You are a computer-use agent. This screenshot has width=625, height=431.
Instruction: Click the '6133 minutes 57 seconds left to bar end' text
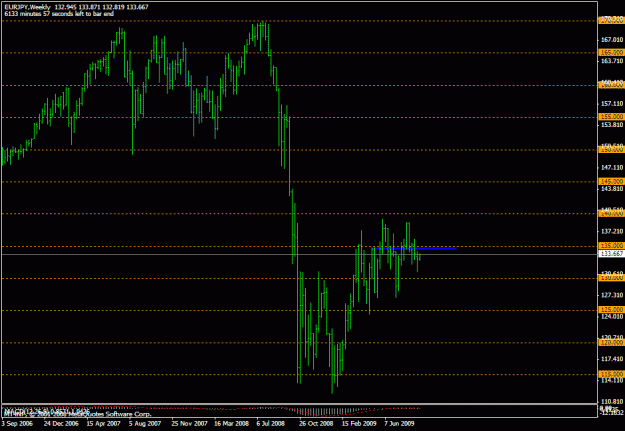click(x=59, y=14)
